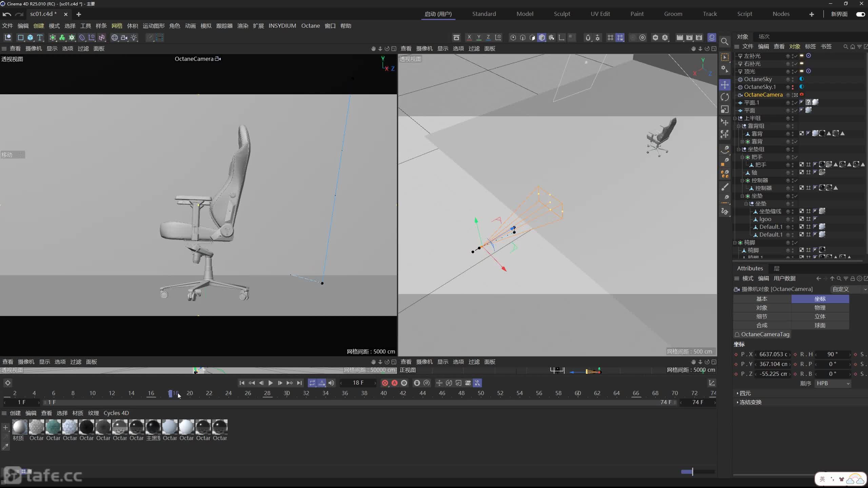This screenshot has height=488, width=868.
Task: Select the 物理 camera type button
Action: tap(820, 307)
